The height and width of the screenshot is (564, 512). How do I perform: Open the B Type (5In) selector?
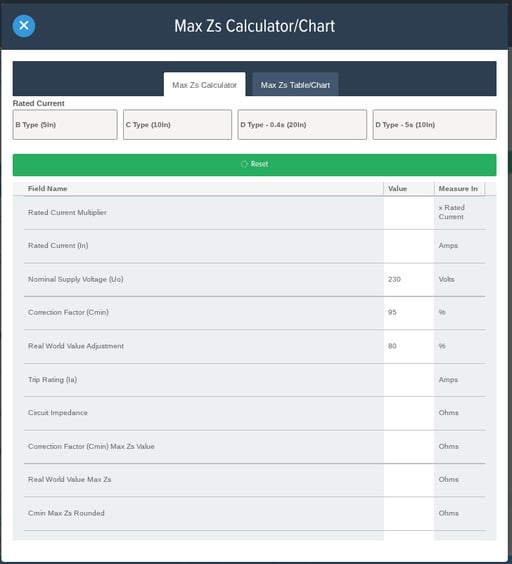65,125
